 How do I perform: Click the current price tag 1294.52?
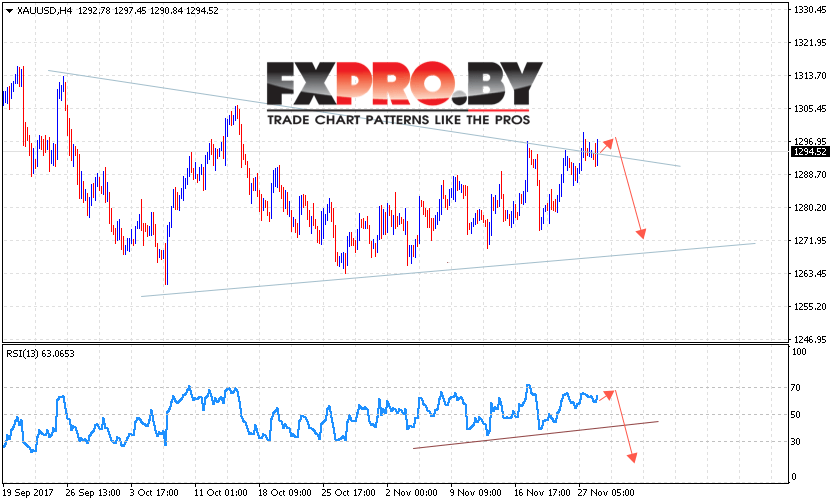pyautogui.click(x=809, y=152)
